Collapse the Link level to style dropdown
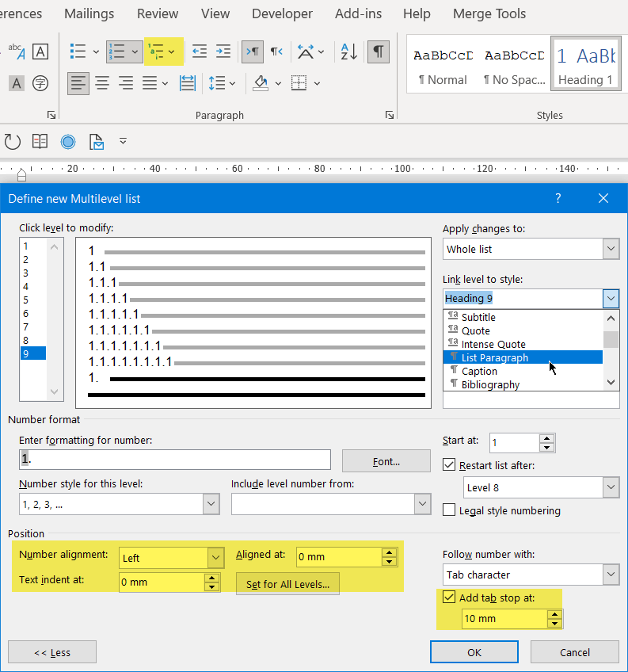This screenshot has height=672, width=628. click(x=611, y=298)
